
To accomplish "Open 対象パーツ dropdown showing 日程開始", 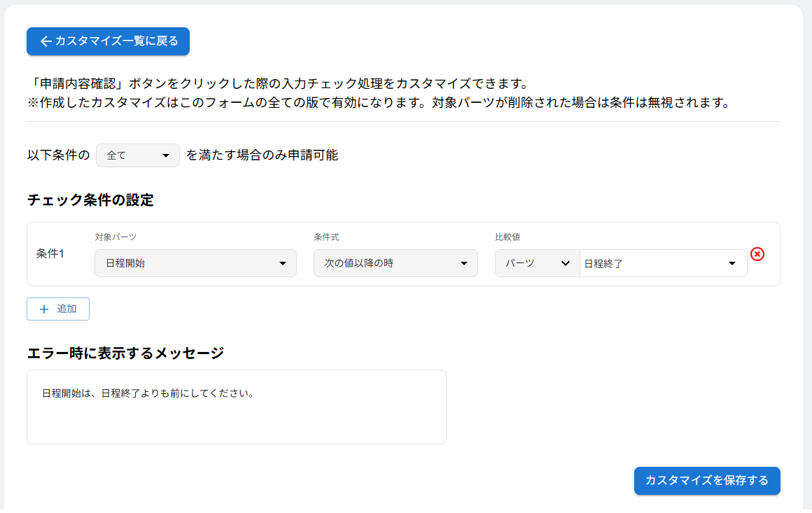I will click(195, 263).
